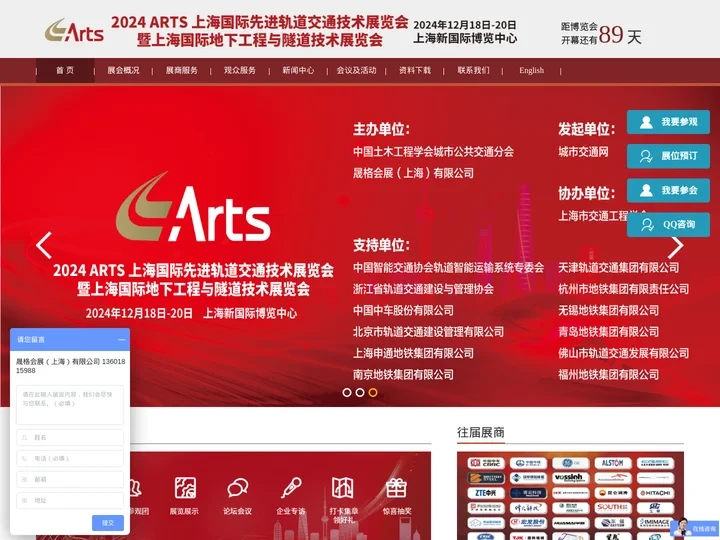Screen dimensions: 720x540
Task: Open the 联系我们 menu item
Action: click(x=473, y=70)
